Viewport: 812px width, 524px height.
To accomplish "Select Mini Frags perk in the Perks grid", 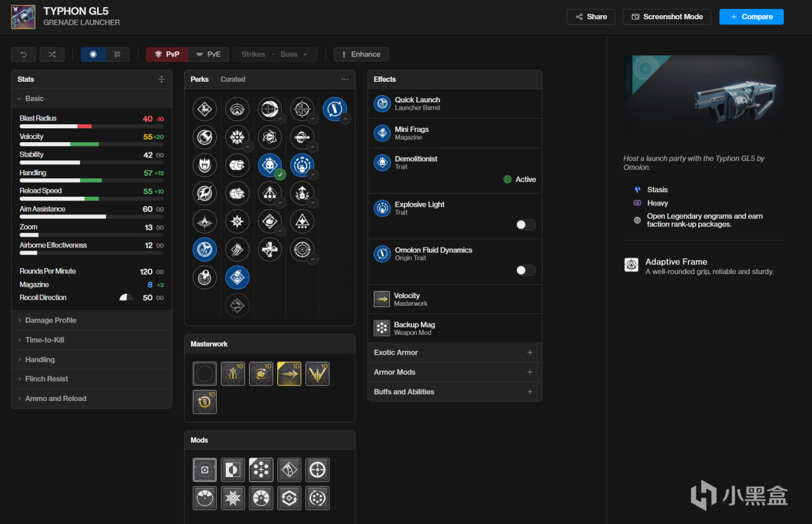I will tap(237, 277).
